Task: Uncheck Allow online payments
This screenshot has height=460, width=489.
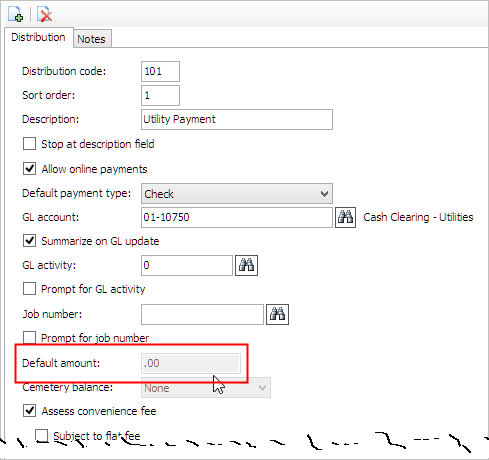Action: tap(29, 169)
